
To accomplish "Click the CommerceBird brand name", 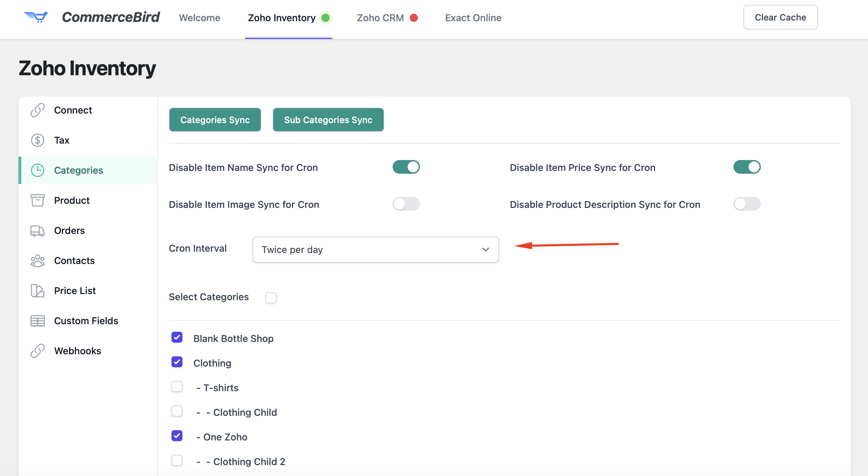I will click(111, 17).
